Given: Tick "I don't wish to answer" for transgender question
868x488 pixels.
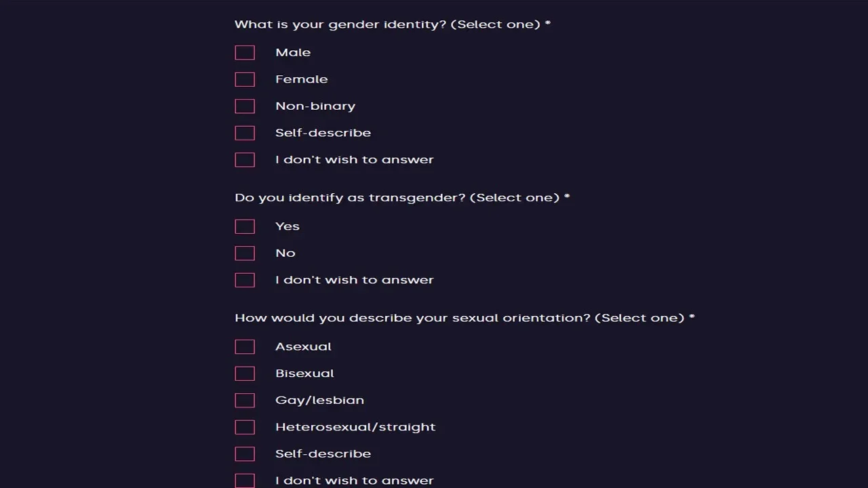Looking at the screenshot, I should point(245,280).
